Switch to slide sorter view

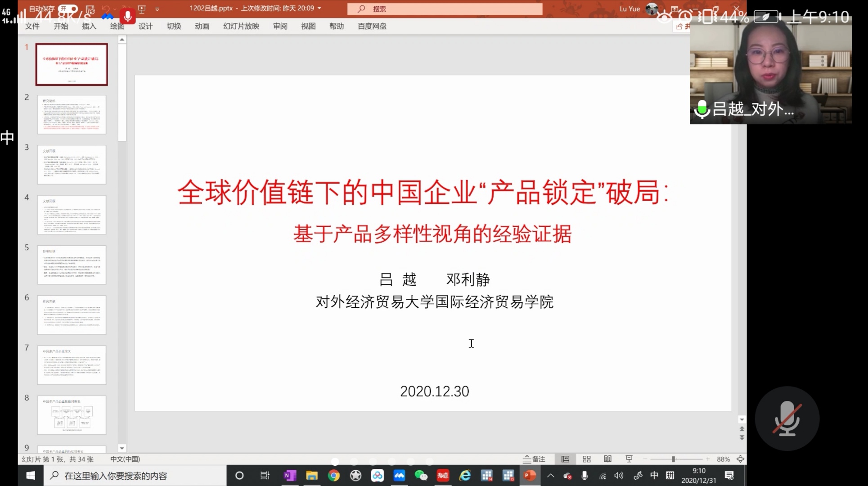point(586,459)
